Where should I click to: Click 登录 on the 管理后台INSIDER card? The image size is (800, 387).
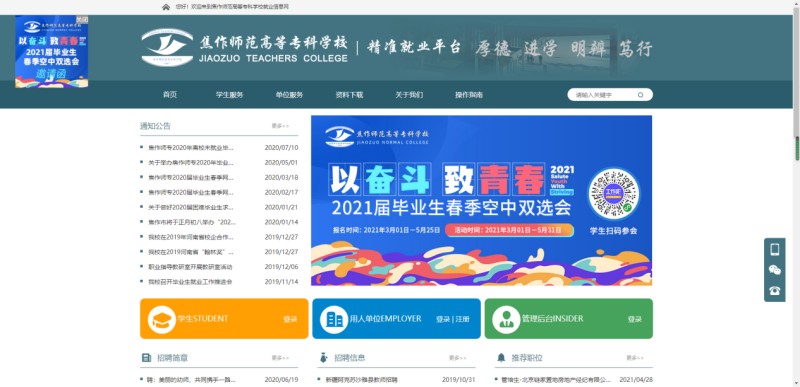point(635,319)
